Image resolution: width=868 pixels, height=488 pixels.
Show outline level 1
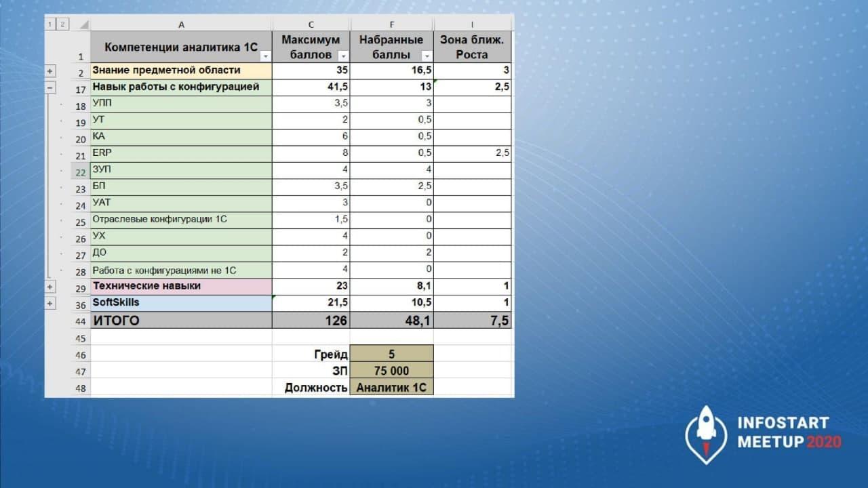click(50, 24)
